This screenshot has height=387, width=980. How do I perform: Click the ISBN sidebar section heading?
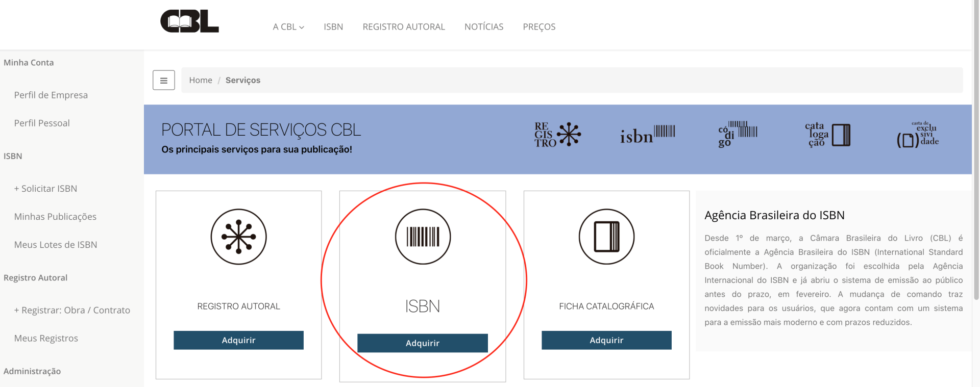coord(13,156)
